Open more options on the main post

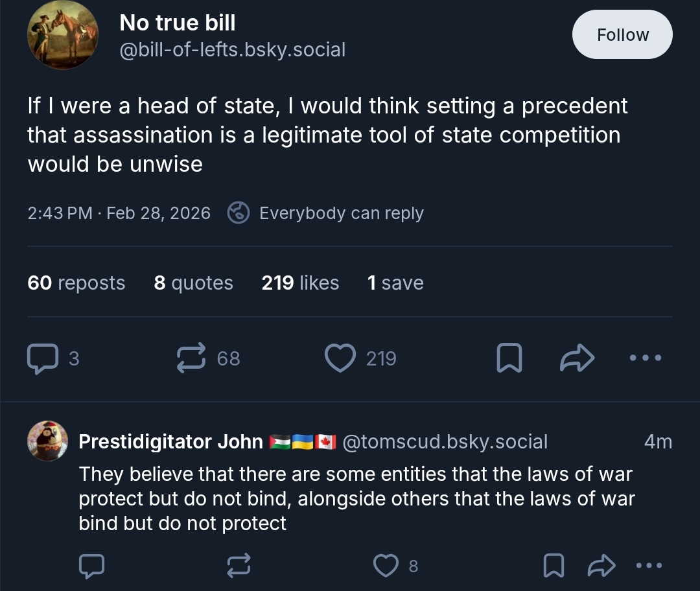[646, 358]
